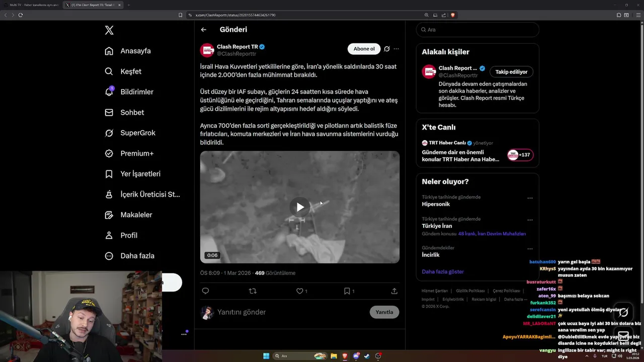Open Gizlilik Politikası footer link

click(470, 291)
